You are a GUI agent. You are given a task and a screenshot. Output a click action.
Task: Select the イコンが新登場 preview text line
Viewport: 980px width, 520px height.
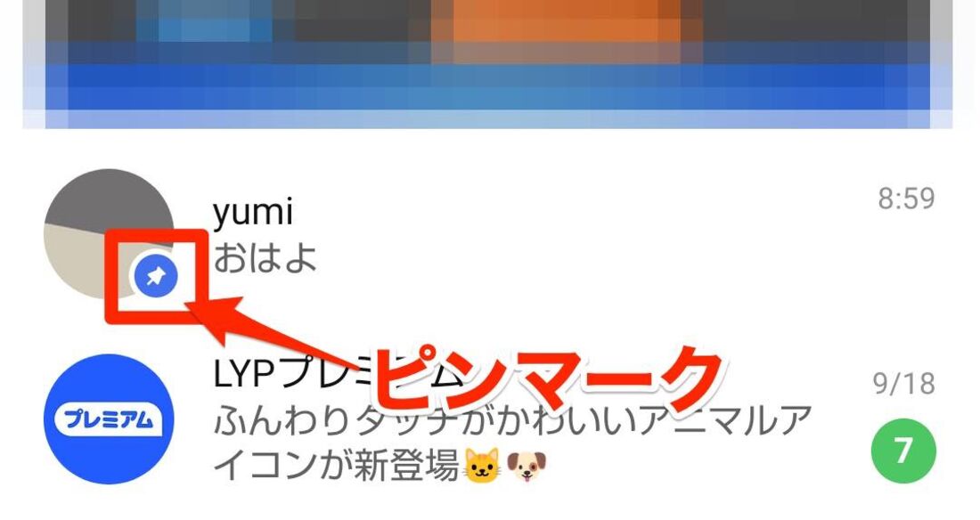336,466
